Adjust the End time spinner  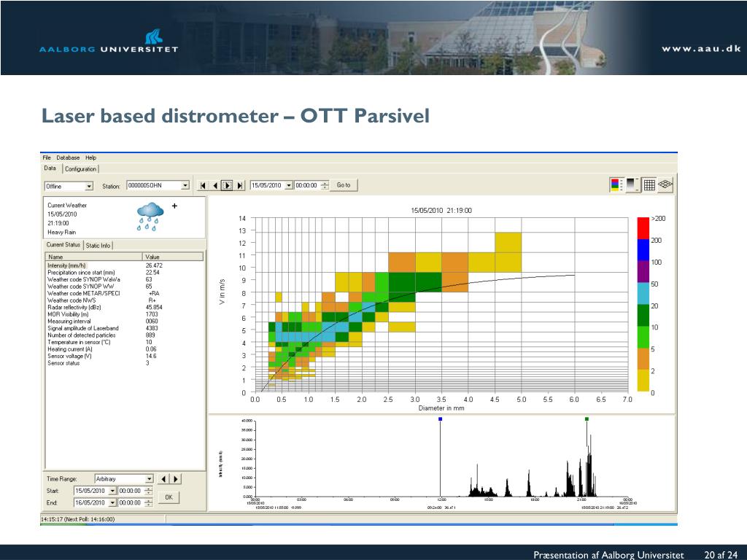click(x=149, y=502)
